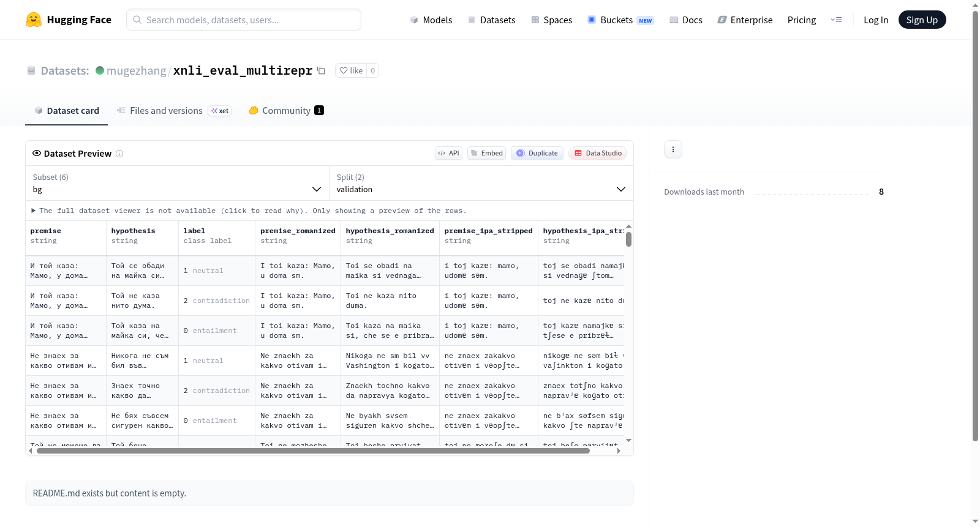Click the mugezhang user avatar
Viewport: 980px width, 527px height.
(100, 70)
